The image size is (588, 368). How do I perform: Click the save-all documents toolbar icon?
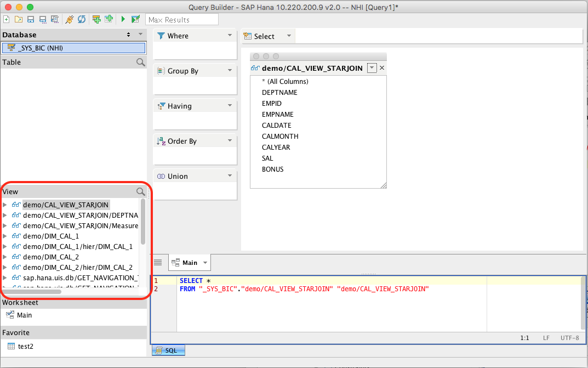(55, 19)
